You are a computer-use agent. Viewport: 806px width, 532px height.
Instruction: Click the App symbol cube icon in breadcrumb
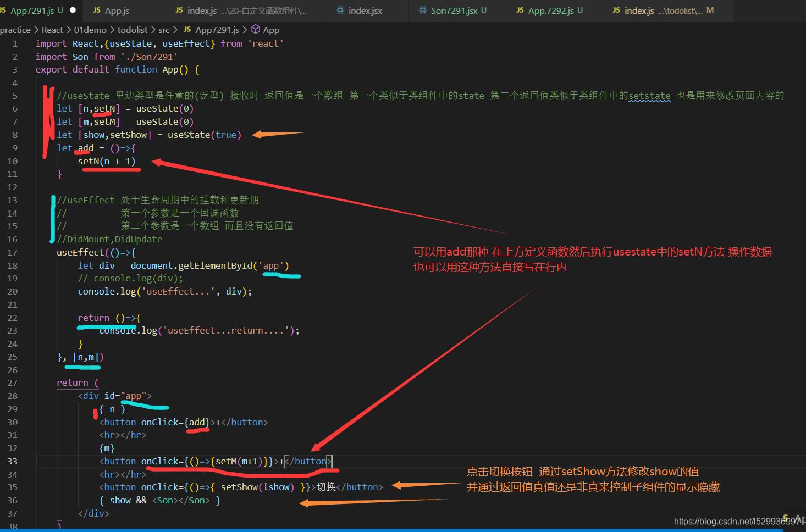pos(256,30)
